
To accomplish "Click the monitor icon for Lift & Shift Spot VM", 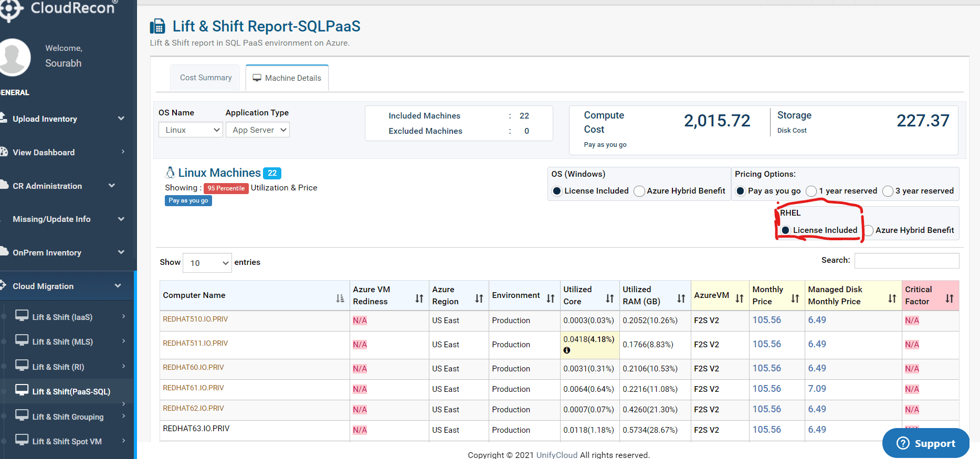I will (x=22, y=440).
